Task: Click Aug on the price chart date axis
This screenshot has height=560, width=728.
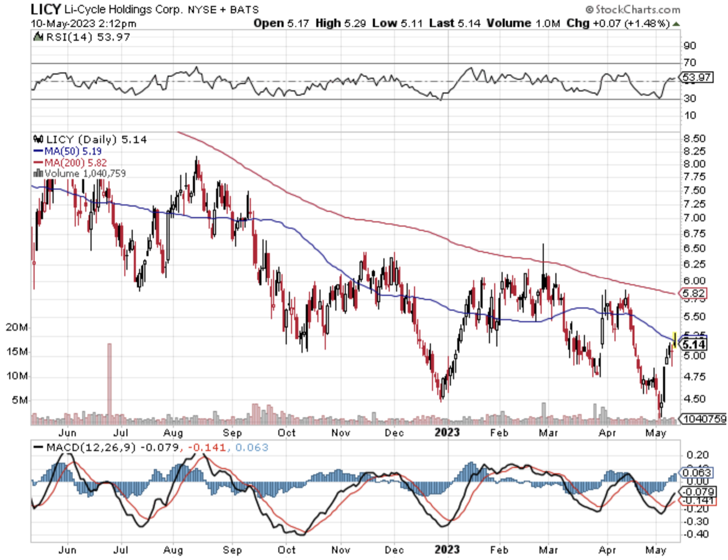Action: pos(173,433)
